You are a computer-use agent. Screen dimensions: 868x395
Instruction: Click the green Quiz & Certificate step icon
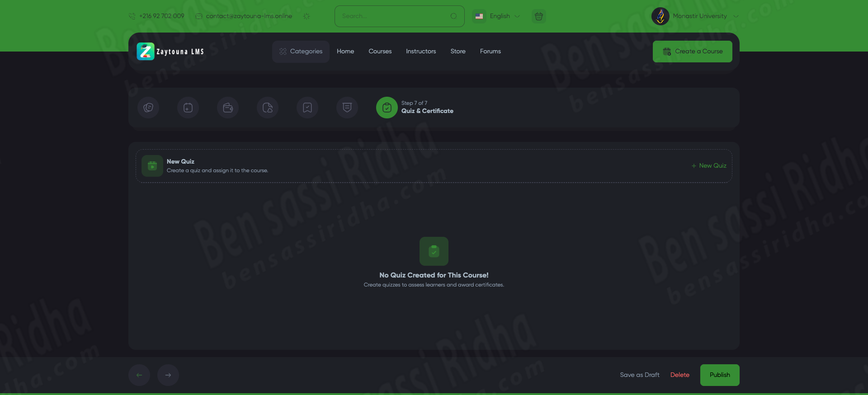[387, 108]
